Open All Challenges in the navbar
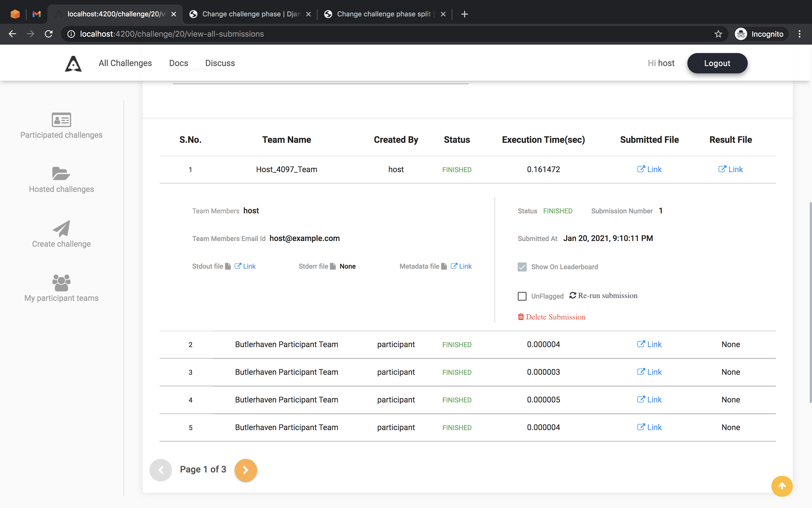 pyautogui.click(x=125, y=63)
